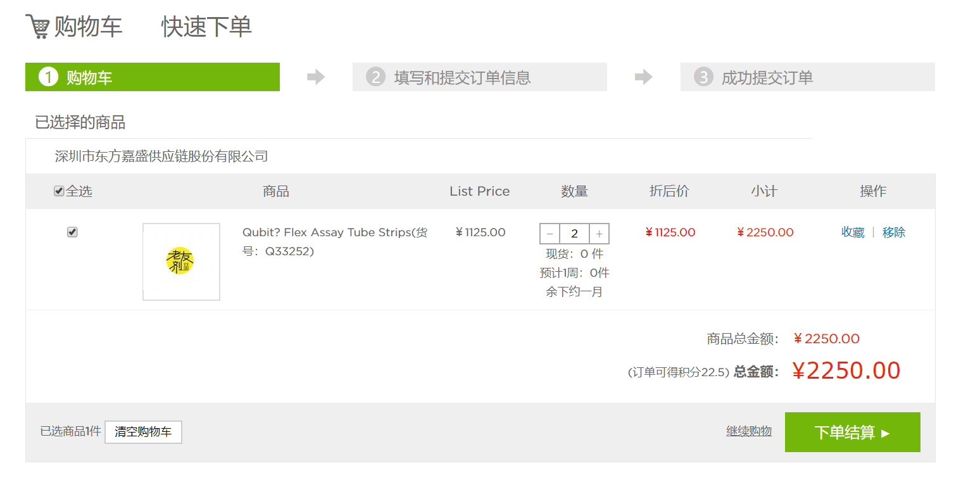This screenshot has height=480, width=980.
Task: Click the 继续购物 link
Action: (749, 431)
